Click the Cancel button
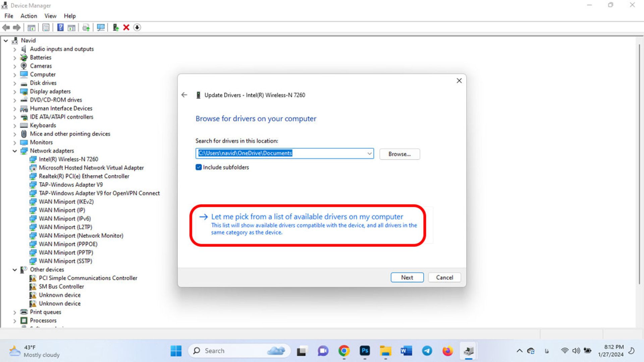 pyautogui.click(x=444, y=278)
